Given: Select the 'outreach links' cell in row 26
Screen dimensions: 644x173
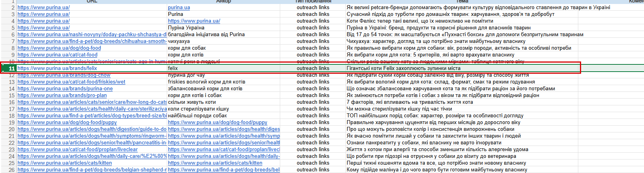Looking at the screenshot, I should coord(313,170).
